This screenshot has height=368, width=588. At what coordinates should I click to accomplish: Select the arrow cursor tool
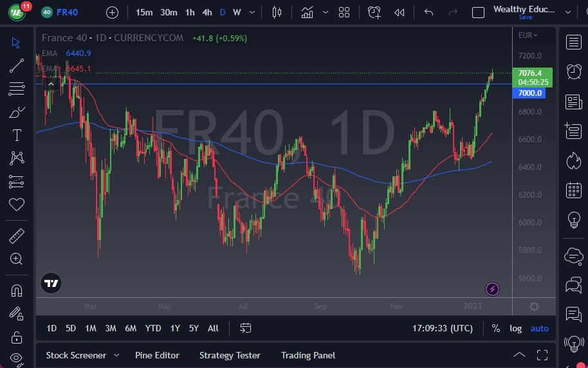16,42
